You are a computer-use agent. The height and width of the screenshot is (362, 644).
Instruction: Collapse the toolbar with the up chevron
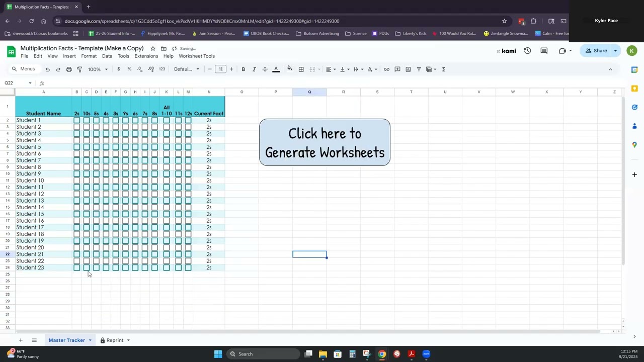(x=610, y=69)
